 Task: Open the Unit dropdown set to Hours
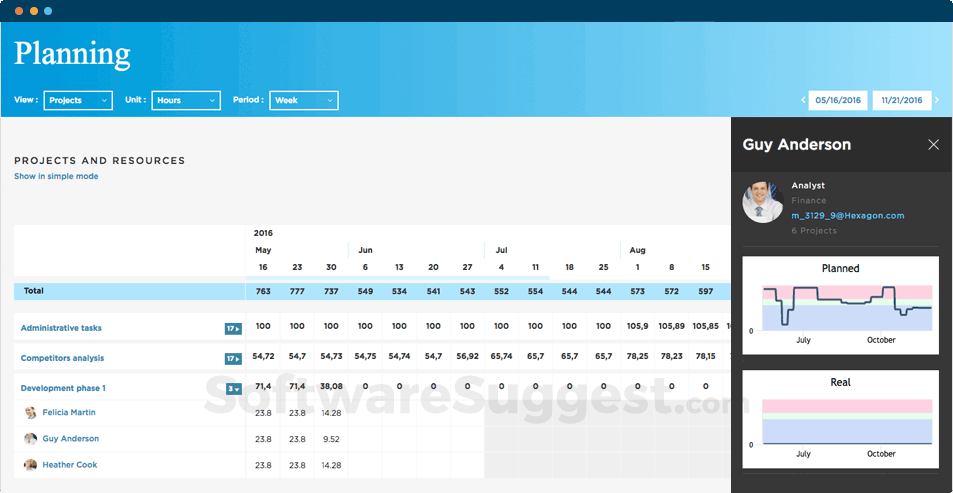185,100
